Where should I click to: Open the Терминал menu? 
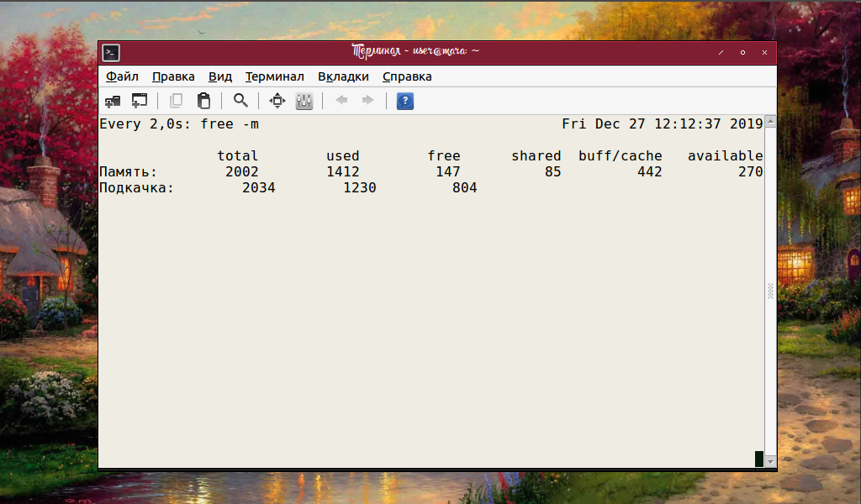(x=275, y=76)
